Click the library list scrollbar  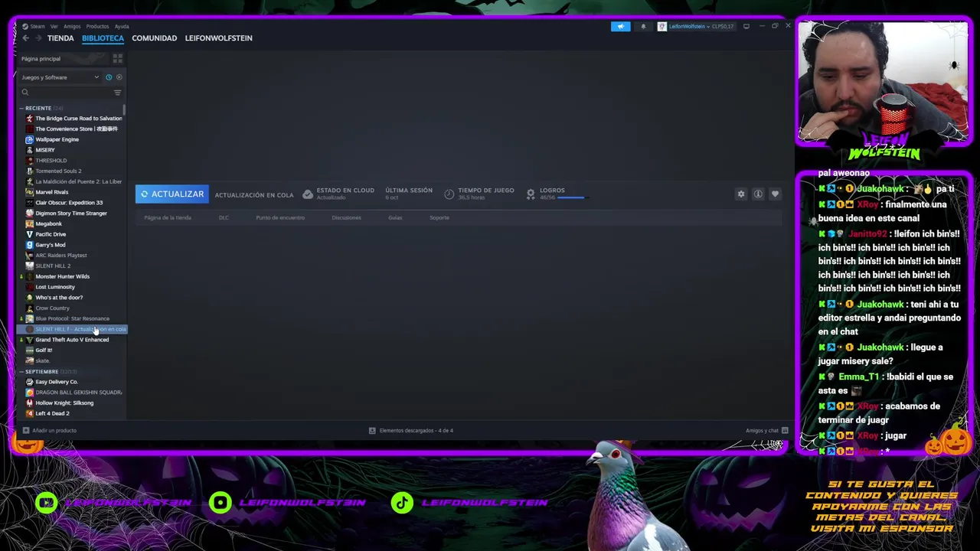click(x=124, y=110)
